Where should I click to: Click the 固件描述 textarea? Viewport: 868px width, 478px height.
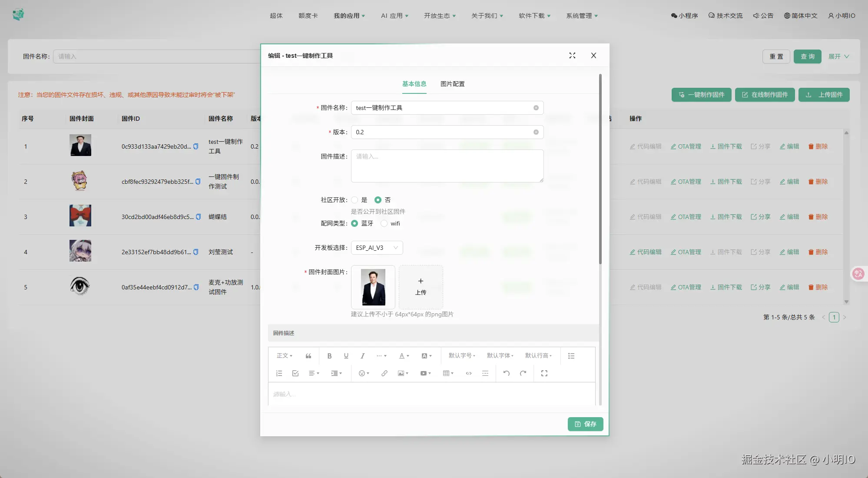[447, 166]
